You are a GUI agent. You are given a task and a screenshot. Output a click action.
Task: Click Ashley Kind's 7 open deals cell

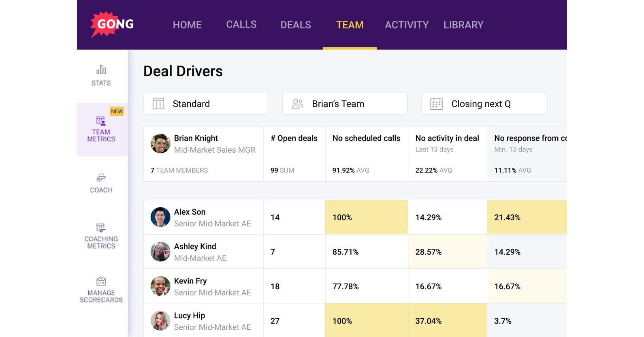click(294, 252)
